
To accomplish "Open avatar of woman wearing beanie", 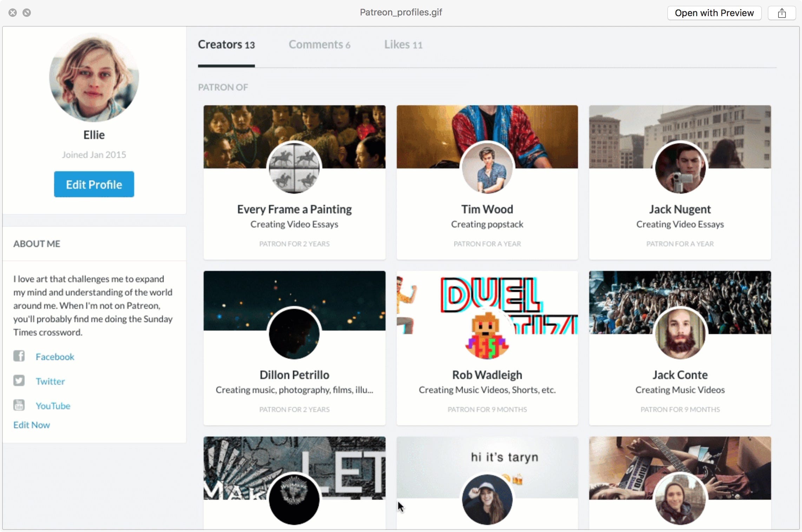I will (x=680, y=499).
